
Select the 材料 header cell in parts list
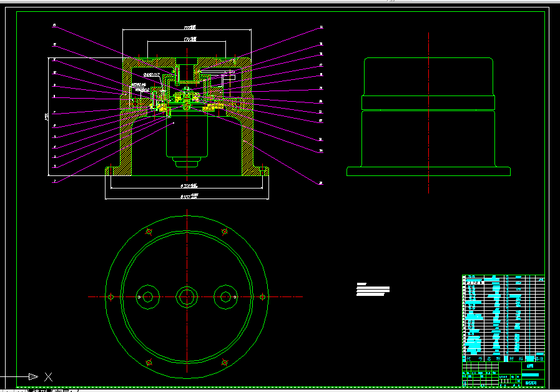pyautogui.click(x=516, y=358)
